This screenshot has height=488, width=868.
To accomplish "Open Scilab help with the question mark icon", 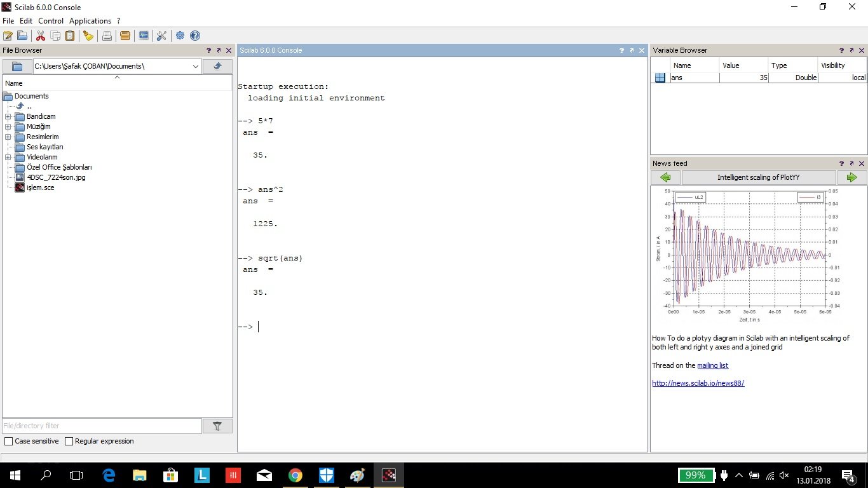I will (195, 36).
